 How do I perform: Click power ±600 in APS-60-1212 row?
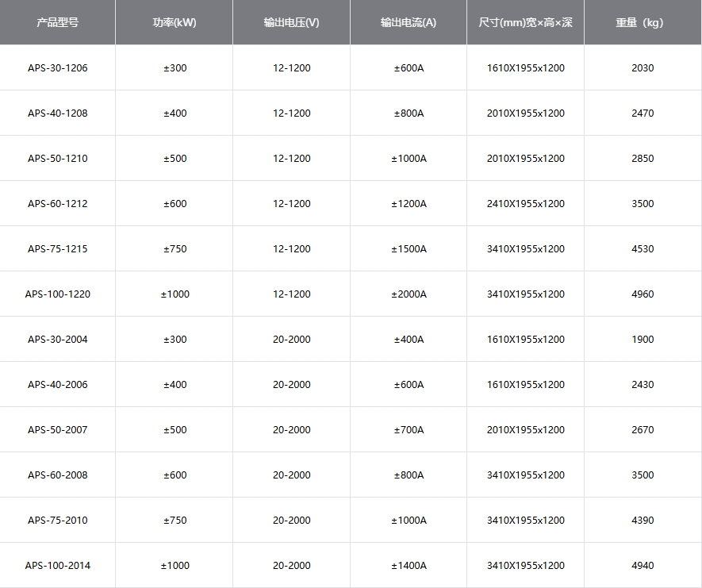coord(175,204)
